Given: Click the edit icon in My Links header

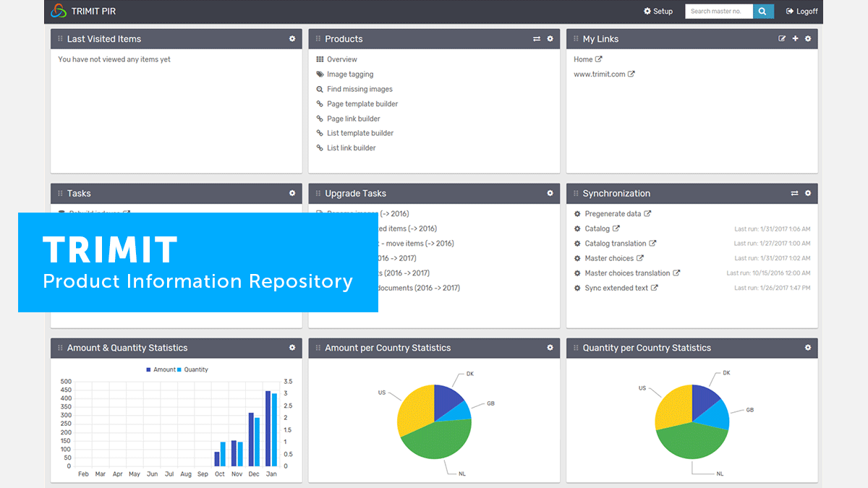Looking at the screenshot, I should coord(782,39).
